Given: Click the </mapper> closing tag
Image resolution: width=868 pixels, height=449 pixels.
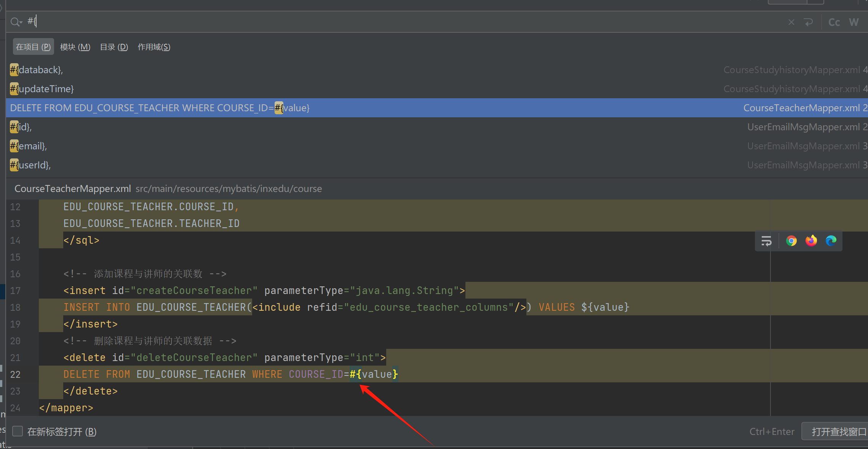Looking at the screenshot, I should (x=66, y=408).
